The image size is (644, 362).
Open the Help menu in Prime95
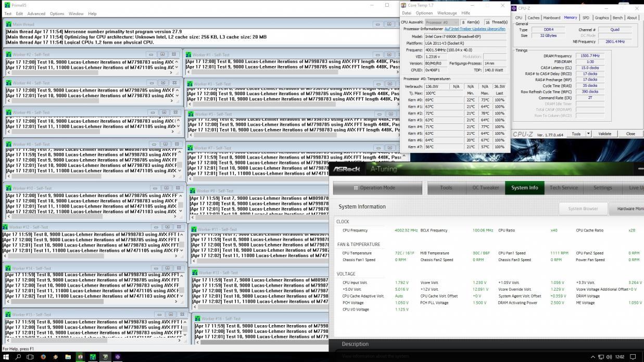92,14
